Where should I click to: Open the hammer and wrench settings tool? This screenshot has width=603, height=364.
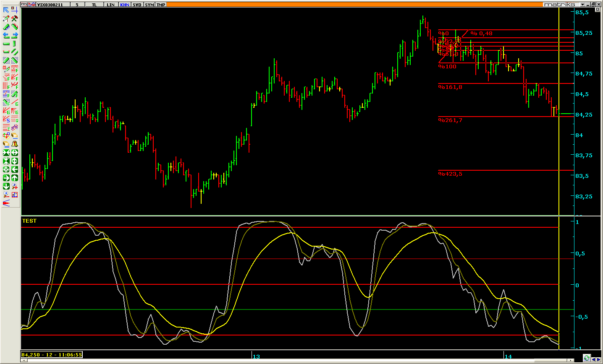pos(15,18)
